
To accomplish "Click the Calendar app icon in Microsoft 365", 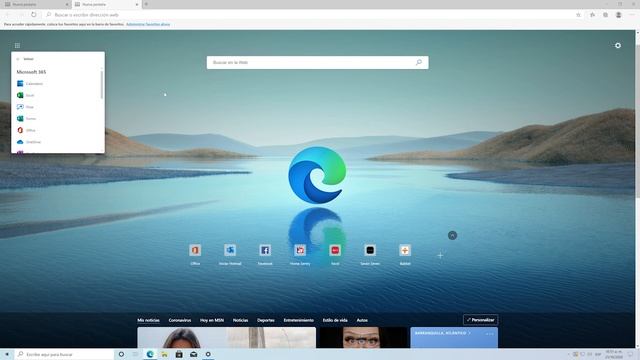I will pyautogui.click(x=20, y=83).
